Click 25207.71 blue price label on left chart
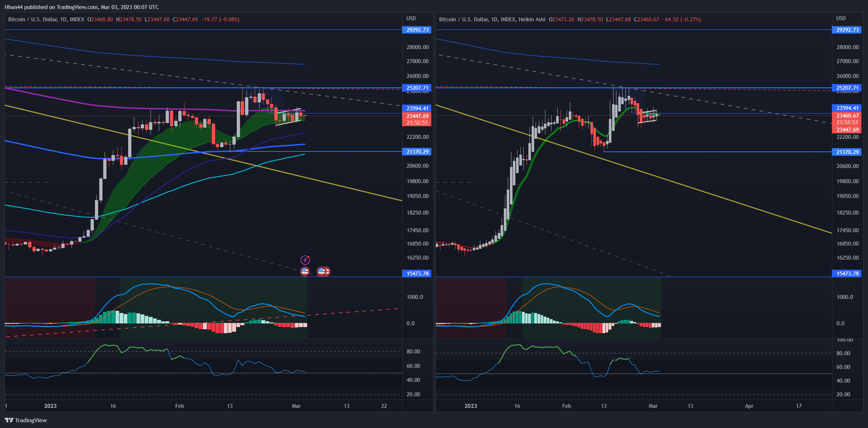Image resolution: width=868 pixels, height=428 pixels. pos(417,88)
